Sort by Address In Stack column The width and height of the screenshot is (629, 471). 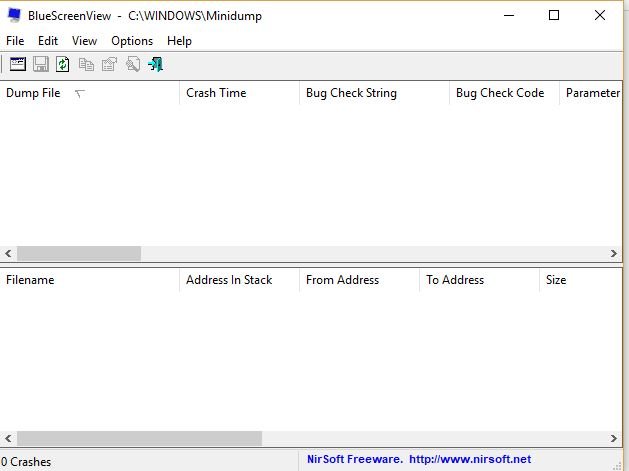click(239, 280)
